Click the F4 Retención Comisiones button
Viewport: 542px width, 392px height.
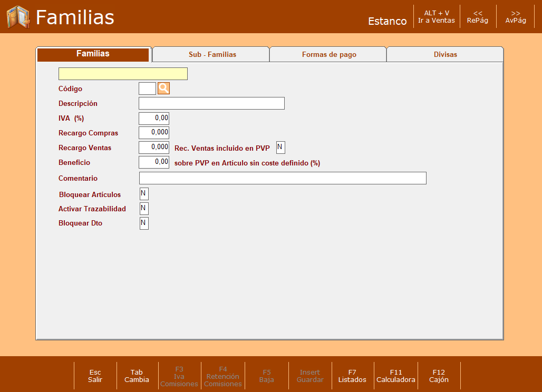pyautogui.click(x=223, y=376)
